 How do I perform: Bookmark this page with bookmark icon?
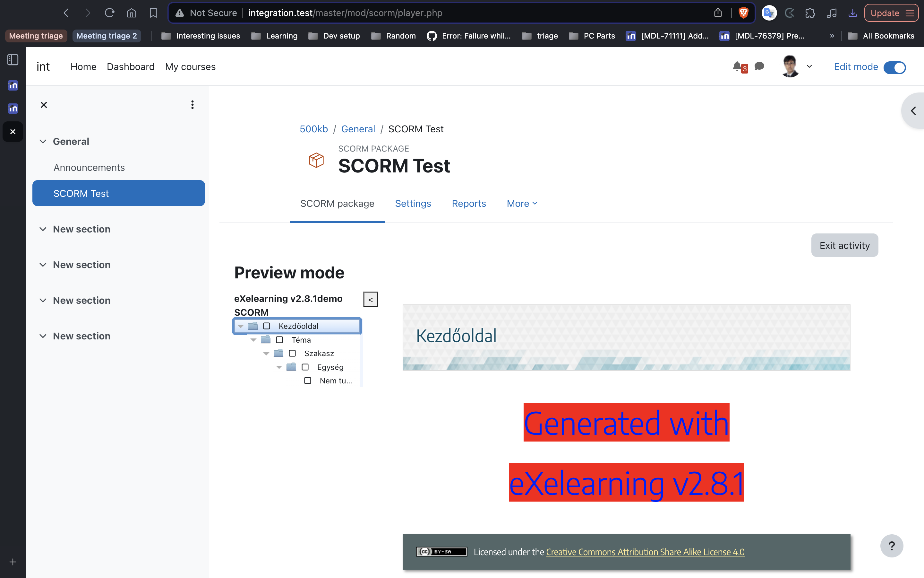tap(153, 13)
